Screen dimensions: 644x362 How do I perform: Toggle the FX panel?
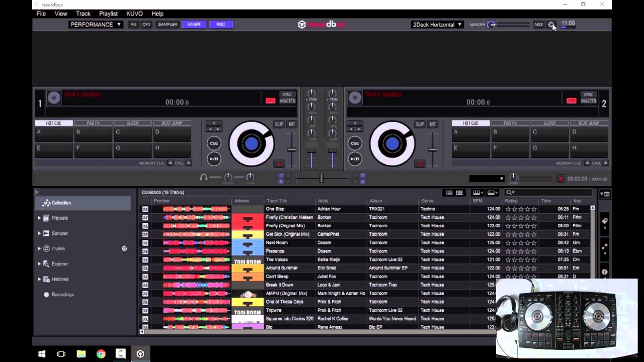[133, 24]
